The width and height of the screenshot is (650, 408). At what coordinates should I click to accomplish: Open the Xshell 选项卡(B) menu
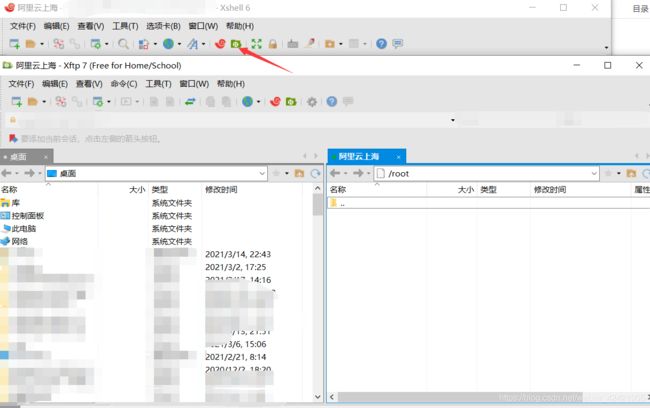click(x=163, y=26)
